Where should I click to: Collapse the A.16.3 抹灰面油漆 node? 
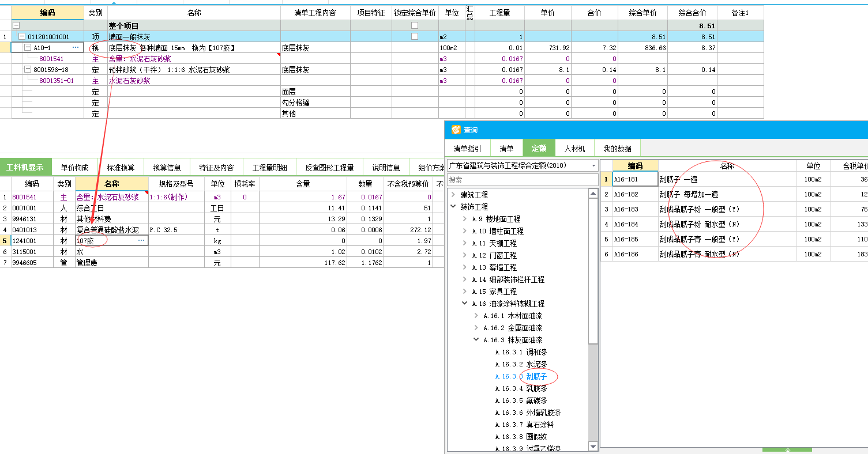point(476,340)
